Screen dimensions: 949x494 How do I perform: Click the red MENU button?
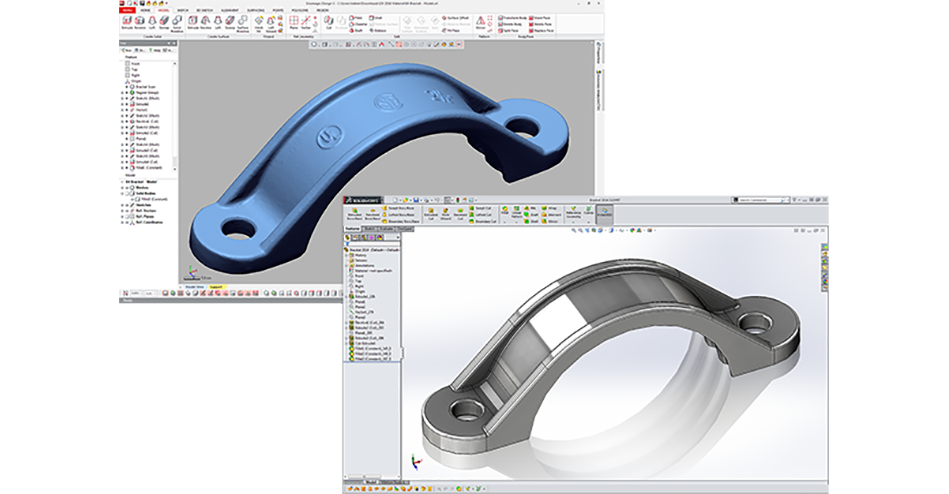click(127, 8)
